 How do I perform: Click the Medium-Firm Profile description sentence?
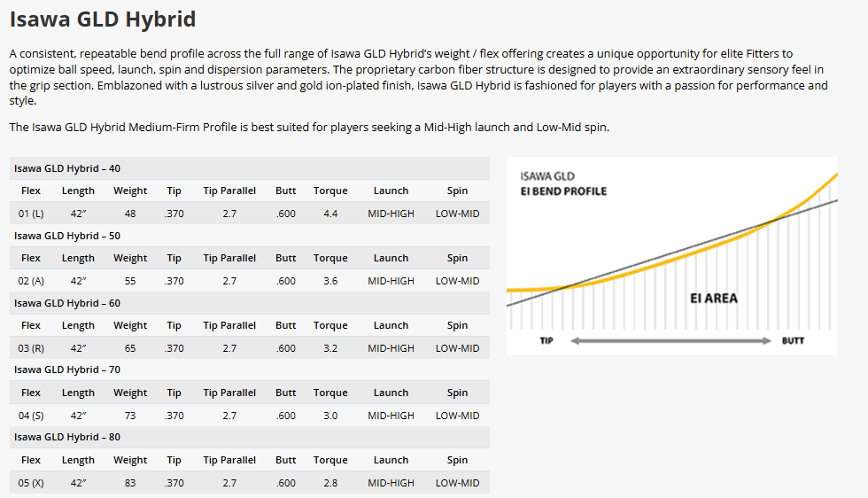point(309,128)
